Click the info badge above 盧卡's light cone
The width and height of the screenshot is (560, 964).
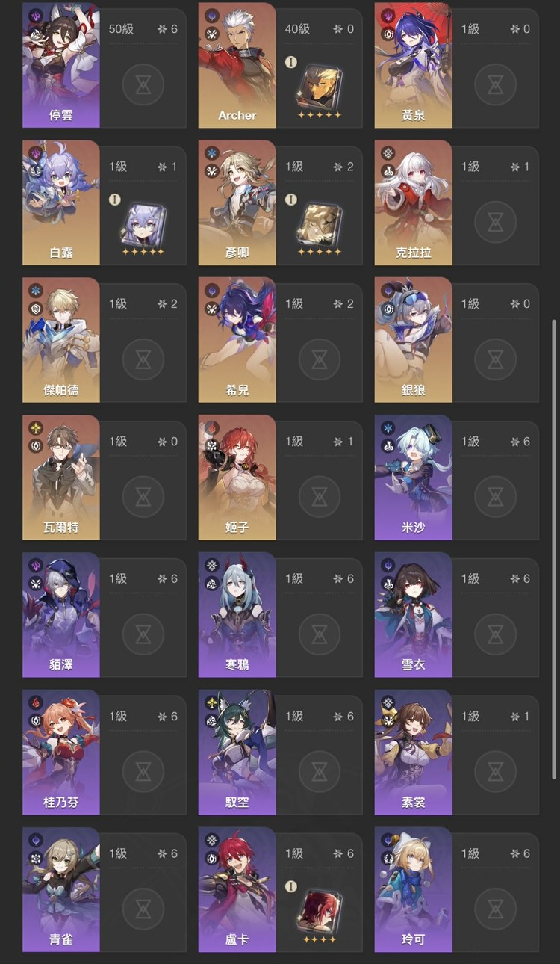pyautogui.click(x=291, y=886)
